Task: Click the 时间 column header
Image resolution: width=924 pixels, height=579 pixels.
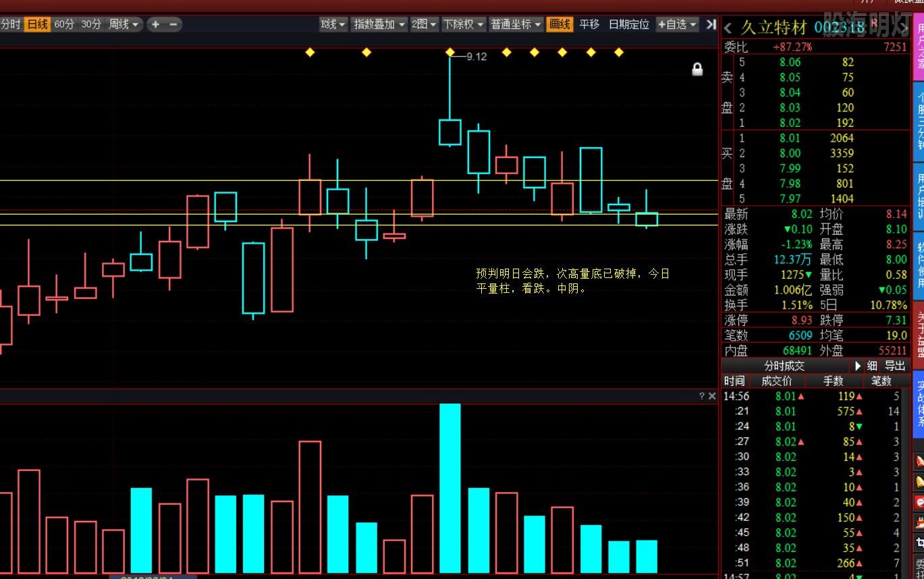Action: pos(734,381)
